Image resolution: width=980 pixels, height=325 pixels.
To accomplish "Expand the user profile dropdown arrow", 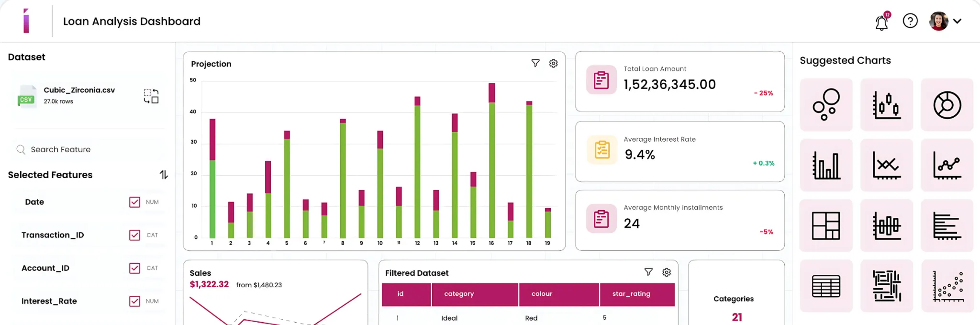I will pyautogui.click(x=957, y=21).
